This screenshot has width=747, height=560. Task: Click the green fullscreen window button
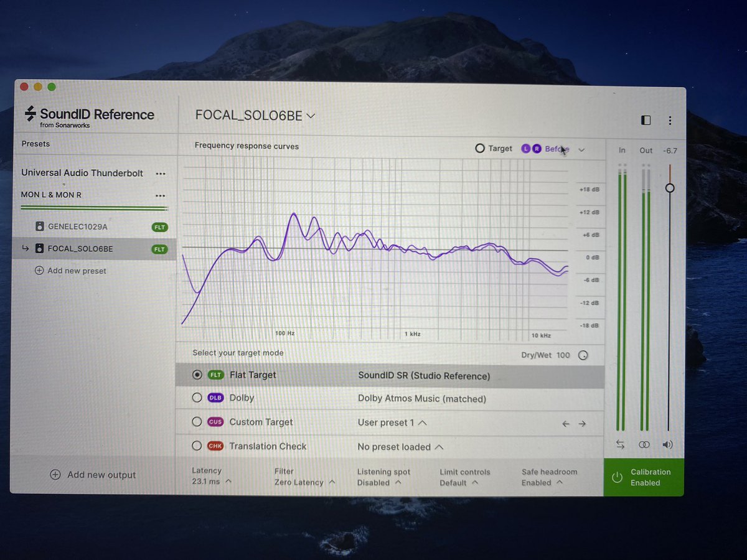[52, 87]
